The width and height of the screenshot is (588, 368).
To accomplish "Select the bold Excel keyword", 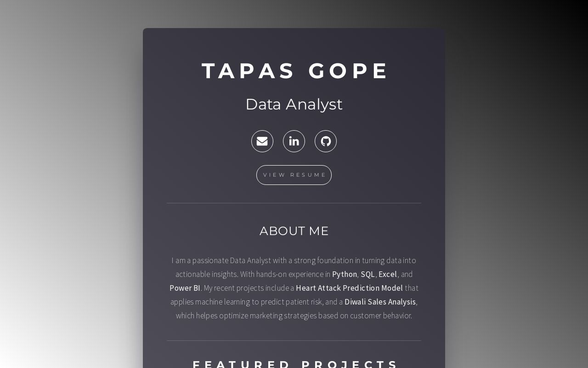I will click(388, 274).
